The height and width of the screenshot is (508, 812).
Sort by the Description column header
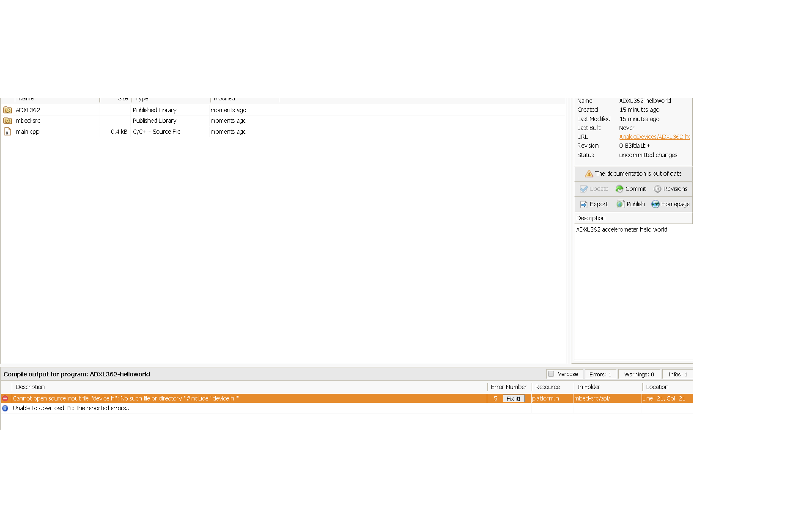[30, 387]
